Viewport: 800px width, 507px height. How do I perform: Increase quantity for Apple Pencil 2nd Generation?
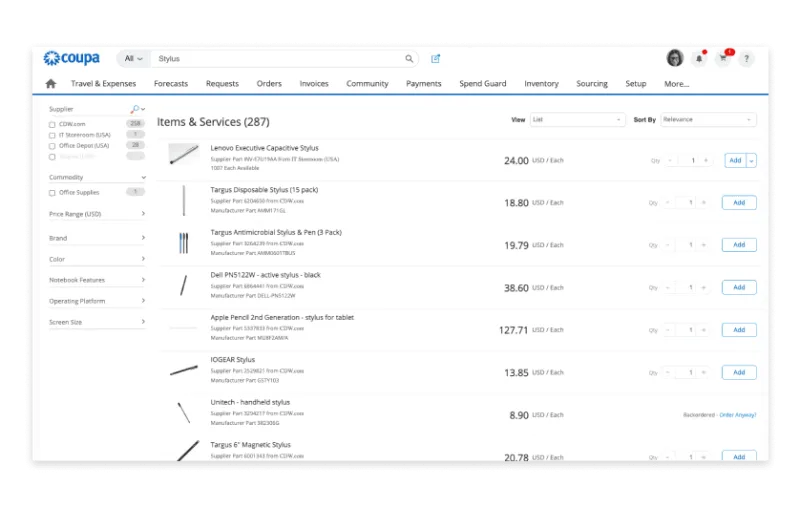click(x=704, y=330)
